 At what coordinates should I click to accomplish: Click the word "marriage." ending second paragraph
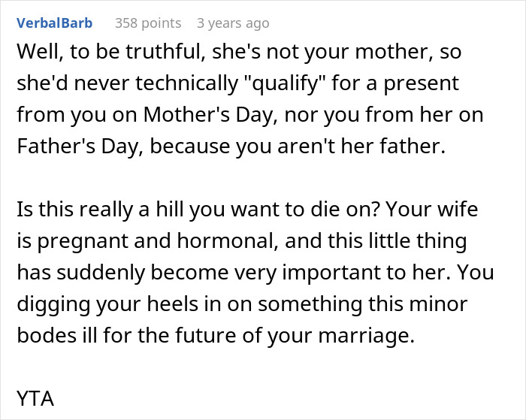click(367, 335)
